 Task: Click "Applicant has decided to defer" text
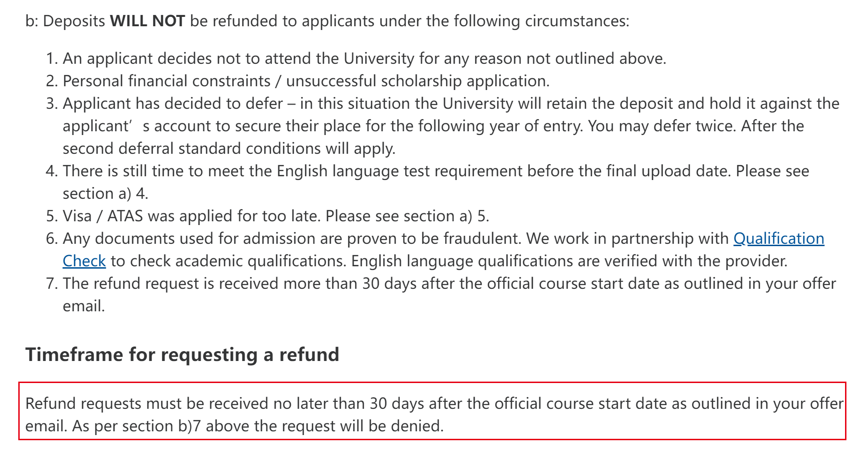(172, 104)
